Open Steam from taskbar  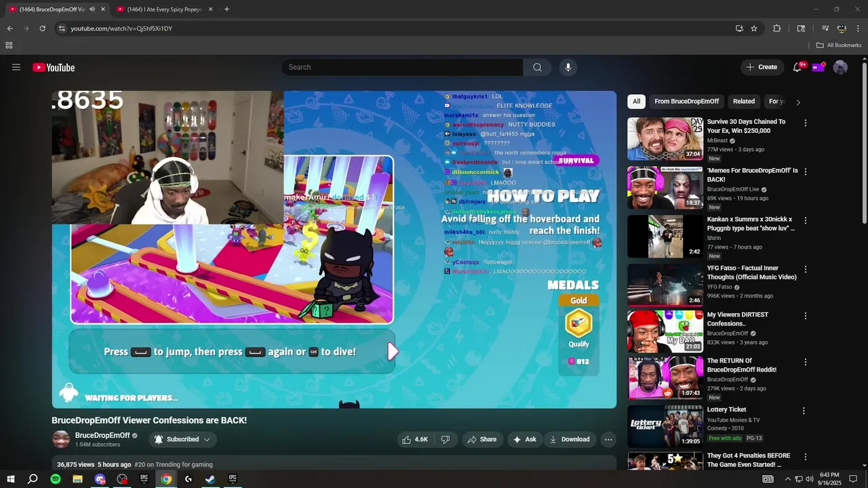pyautogui.click(x=210, y=479)
